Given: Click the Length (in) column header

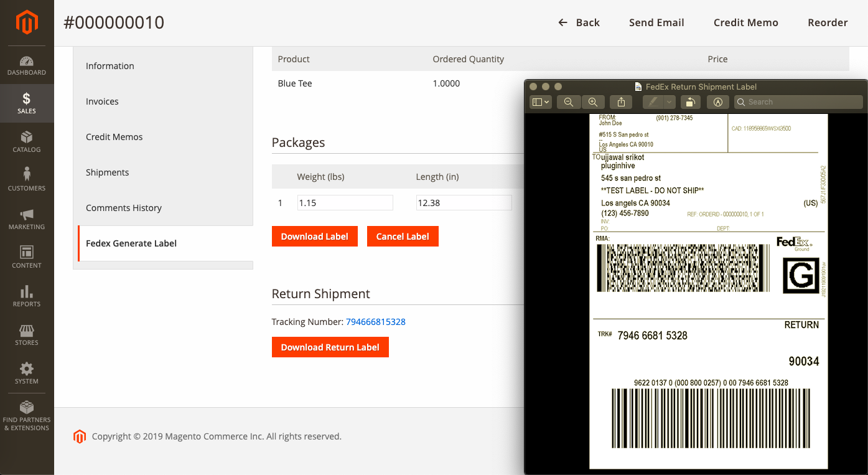Looking at the screenshot, I should click(x=437, y=177).
